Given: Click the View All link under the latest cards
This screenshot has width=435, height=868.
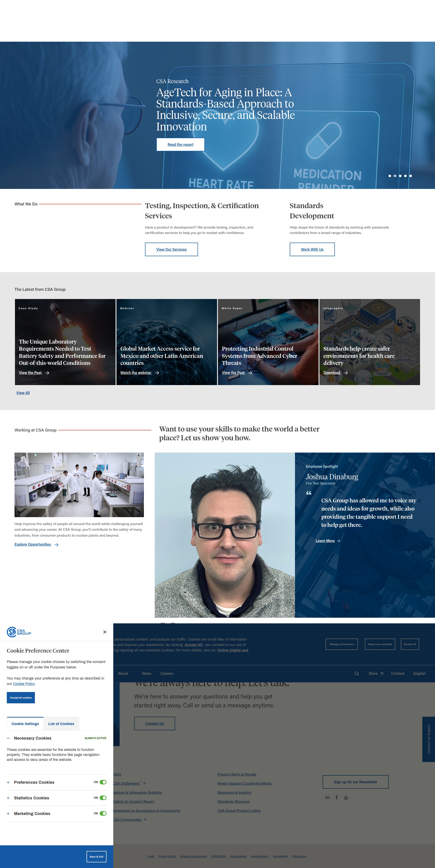Looking at the screenshot, I should pyautogui.click(x=23, y=393).
